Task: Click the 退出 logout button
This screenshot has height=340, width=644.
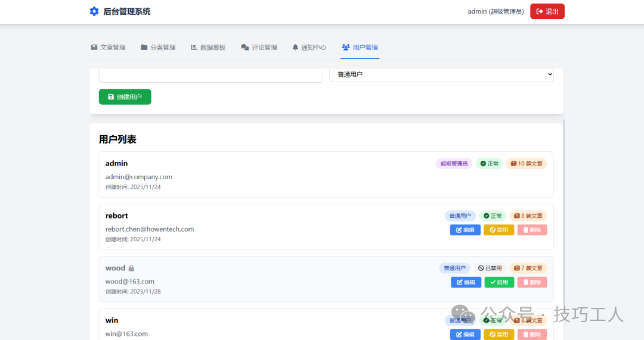Action: (x=547, y=11)
